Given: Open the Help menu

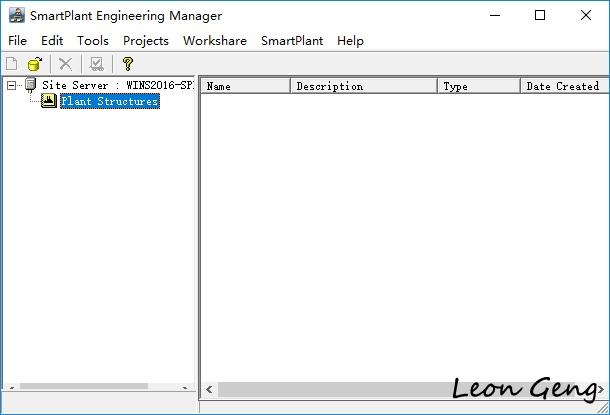Looking at the screenshot, I should coord(350,40).
